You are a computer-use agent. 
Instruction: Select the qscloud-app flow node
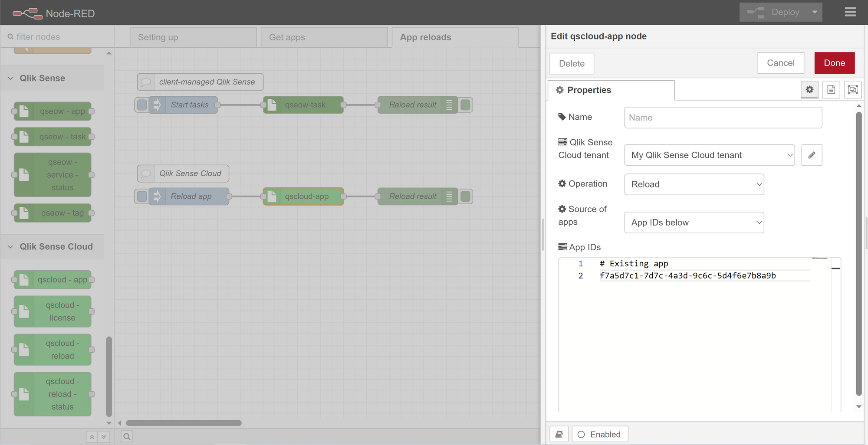(303, 196)
